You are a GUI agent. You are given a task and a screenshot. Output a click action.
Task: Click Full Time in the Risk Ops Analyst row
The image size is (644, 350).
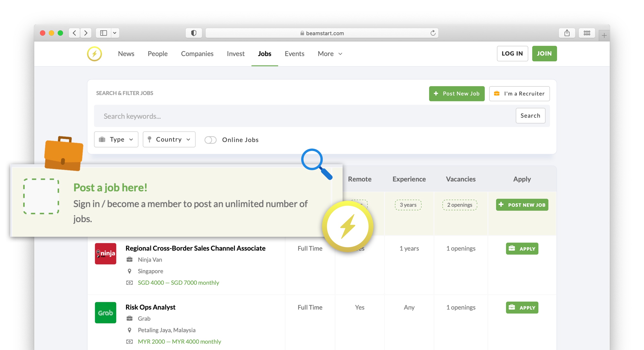click(310, 307)
